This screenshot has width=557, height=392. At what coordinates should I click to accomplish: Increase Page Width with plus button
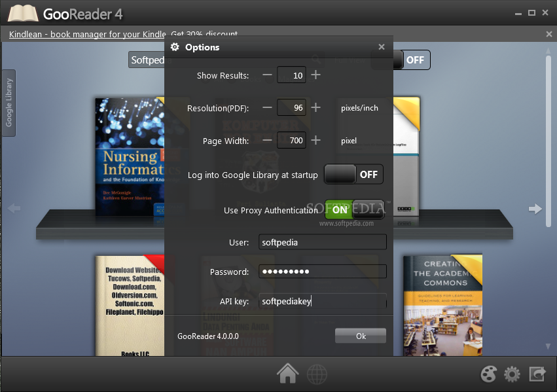coord(315,140)
